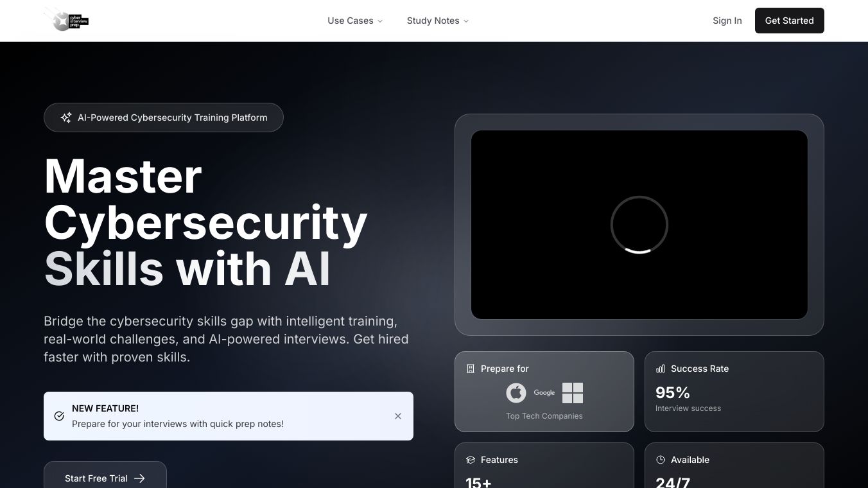The height and width of the screenshot is (488, 868).
Task: Expand the Study Notes dropdown menu
Action: (438, 21)
